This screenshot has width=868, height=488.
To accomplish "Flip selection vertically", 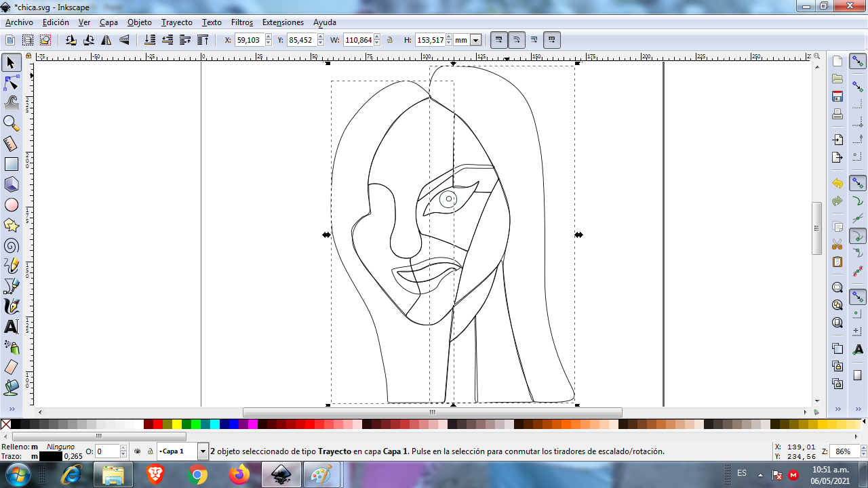I will click(124, 40).
